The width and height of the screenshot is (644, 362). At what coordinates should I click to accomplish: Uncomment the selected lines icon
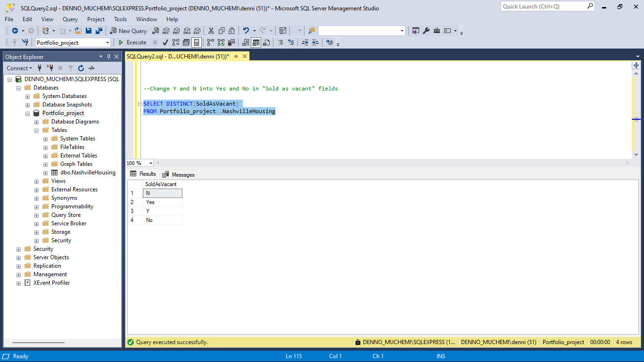(291, 42)
